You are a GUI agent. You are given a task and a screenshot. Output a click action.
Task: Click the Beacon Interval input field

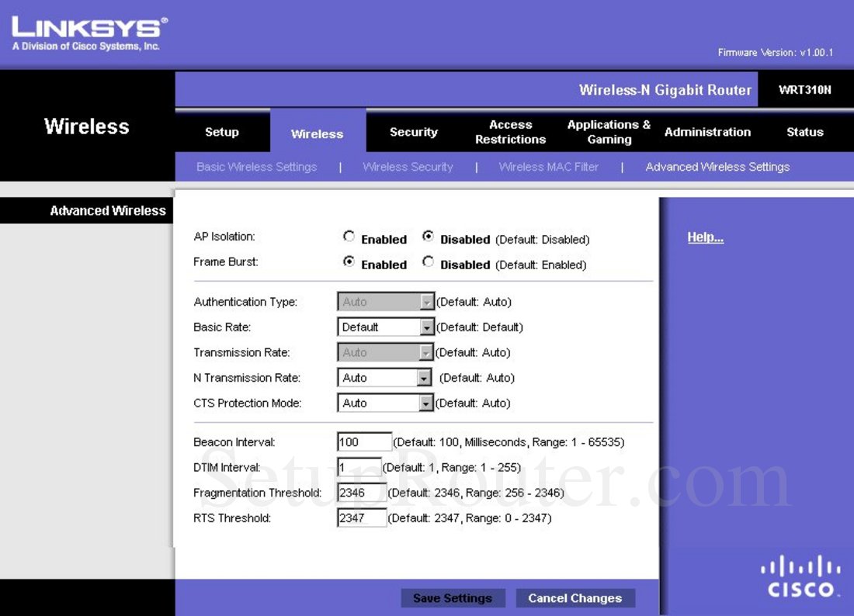tap(363, 441)
